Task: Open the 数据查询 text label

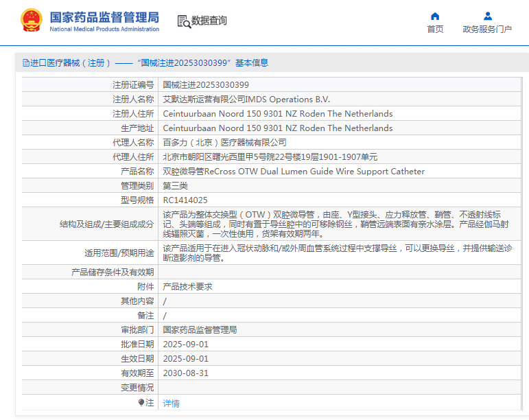Action: coord(209,21)
